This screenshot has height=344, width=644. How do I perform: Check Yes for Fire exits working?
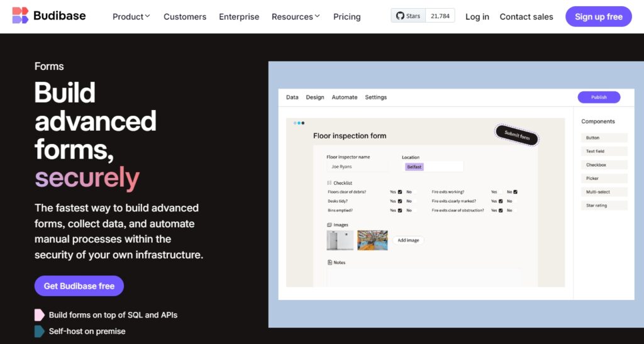coord(501,192)
